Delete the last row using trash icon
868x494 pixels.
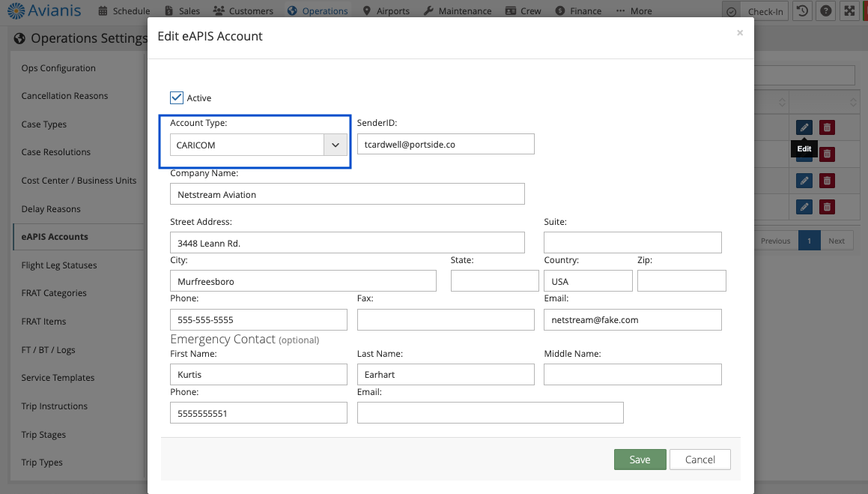point(827,207)
